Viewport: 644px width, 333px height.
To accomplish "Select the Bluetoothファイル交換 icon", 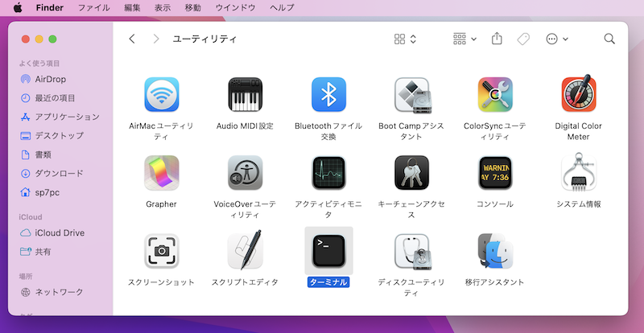I will [x=328, y=95].
